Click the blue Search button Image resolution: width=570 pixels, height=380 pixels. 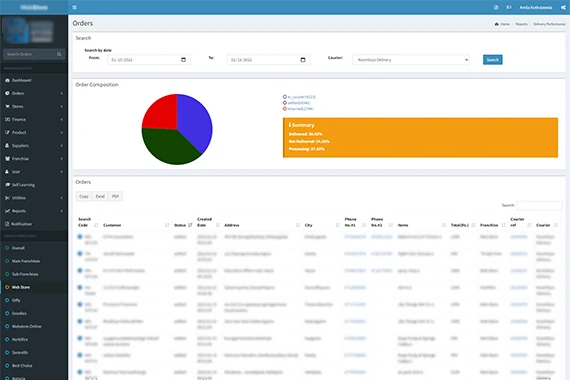pyautogui.click(x=493, y=60)
